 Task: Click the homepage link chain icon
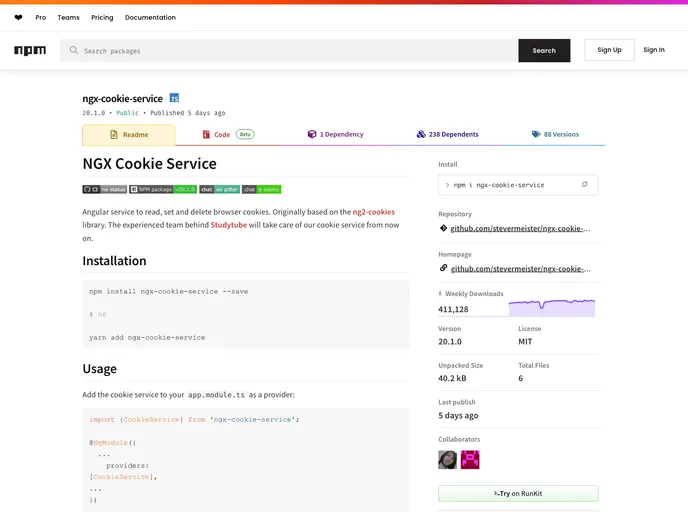tap(443, 268)
